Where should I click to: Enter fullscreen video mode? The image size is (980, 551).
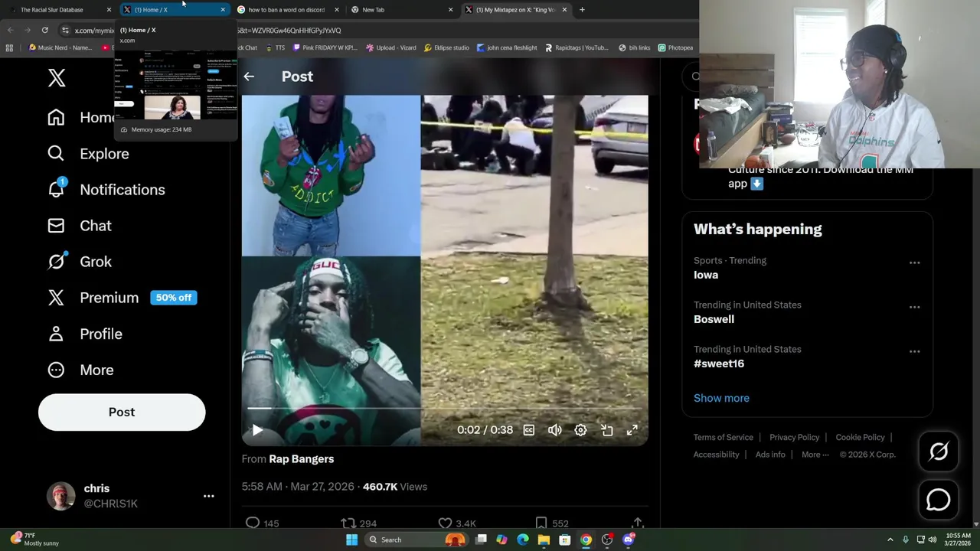[x=632, y=430]
